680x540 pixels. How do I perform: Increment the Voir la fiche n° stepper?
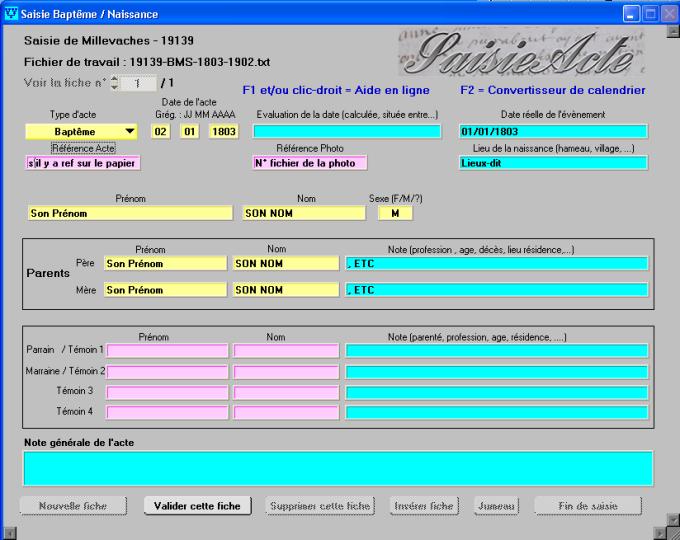(114, 79)
